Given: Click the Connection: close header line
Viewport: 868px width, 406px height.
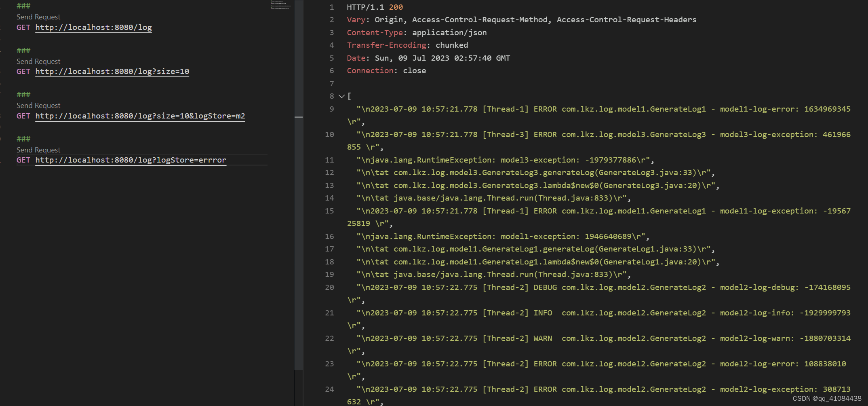Looking at the screenshot, I should click(x=386, y=70).
